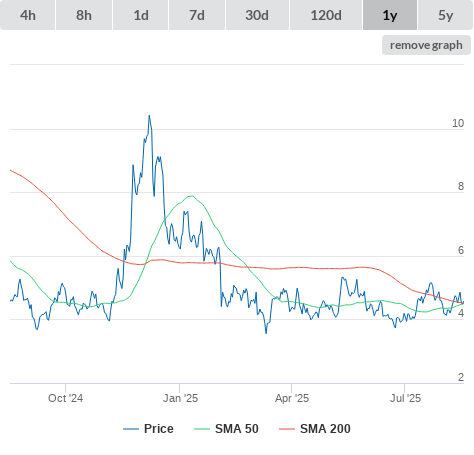Screen dimensions: 474x455
Task: Open the 5y time range view
Action: pyautogui.click(x=446, y=15)
